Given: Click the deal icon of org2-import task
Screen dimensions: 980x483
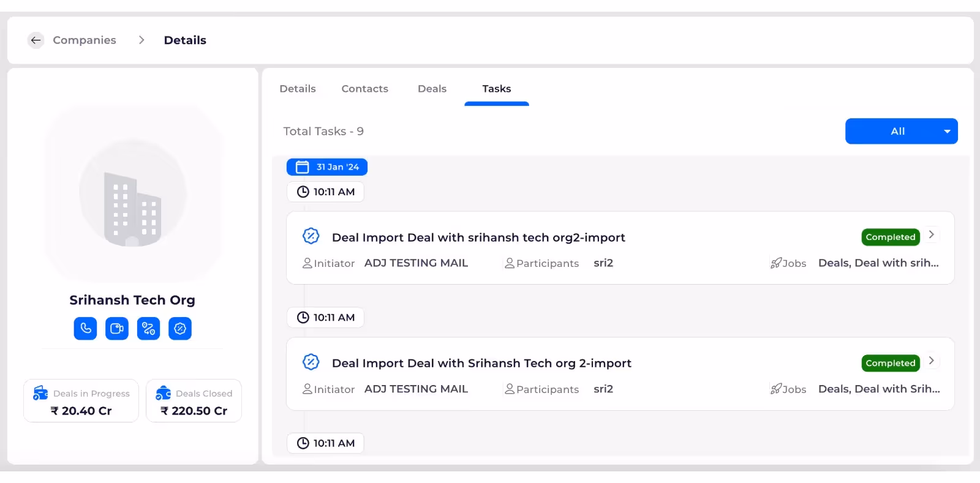Looking at the screenshot, I should (x=311, y=236).
